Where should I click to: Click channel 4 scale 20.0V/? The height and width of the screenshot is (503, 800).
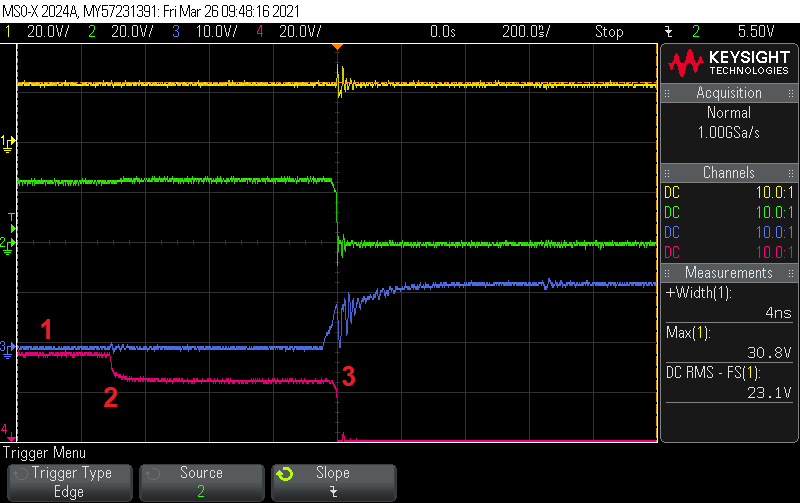pyautogui.click(x=300, y=32)
